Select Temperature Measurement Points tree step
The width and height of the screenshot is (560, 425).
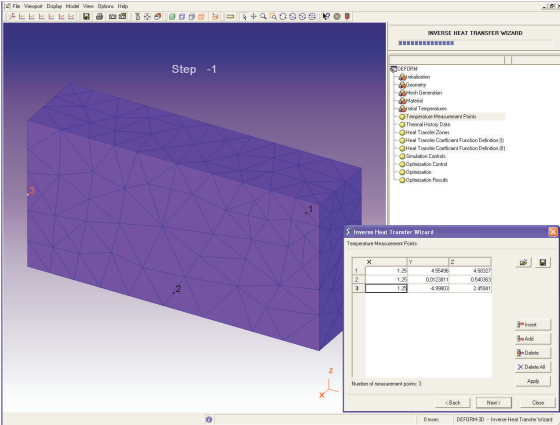click(441, 116)
